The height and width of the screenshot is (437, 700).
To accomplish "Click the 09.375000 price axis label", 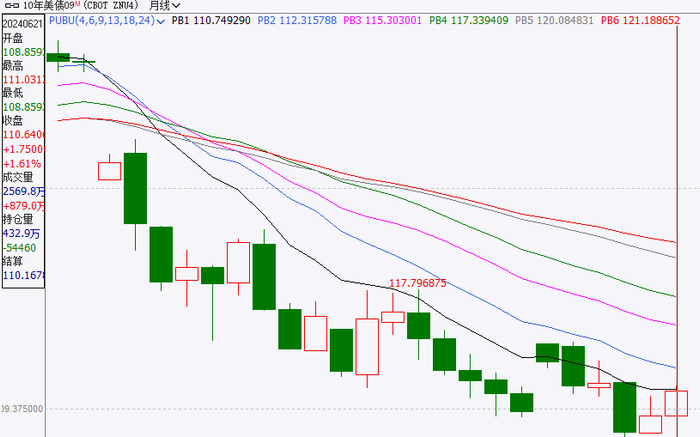I will [x=22, y=409].
